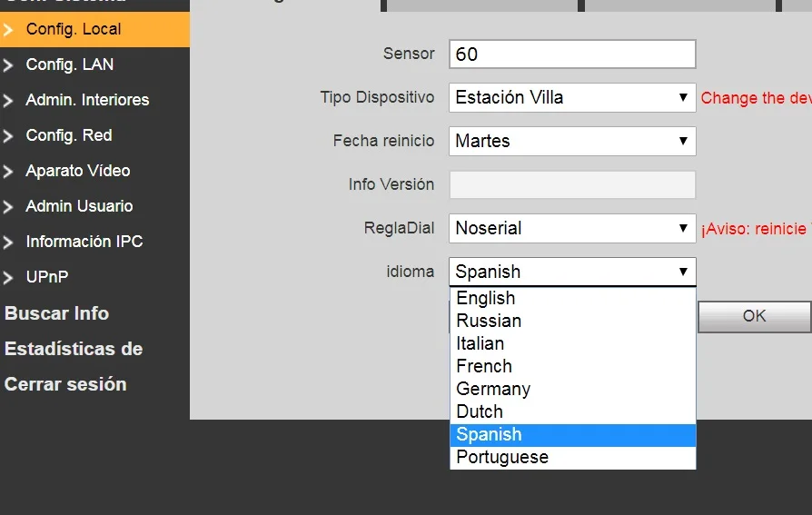Expand the Fecha reinicio dropdown
The width and height of the screenshot is (812, 515).
click(x=572, y=141)
